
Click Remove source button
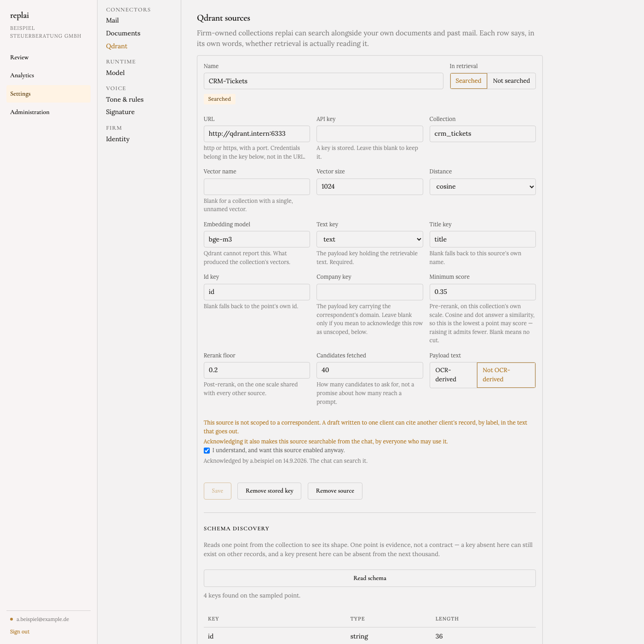click(x=335, y=491)
